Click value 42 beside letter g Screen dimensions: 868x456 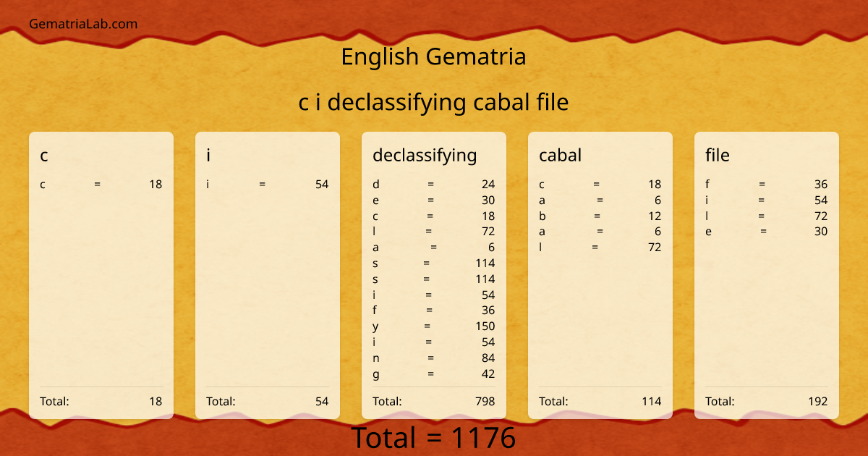pyautogui.click(x=488, y=374)
